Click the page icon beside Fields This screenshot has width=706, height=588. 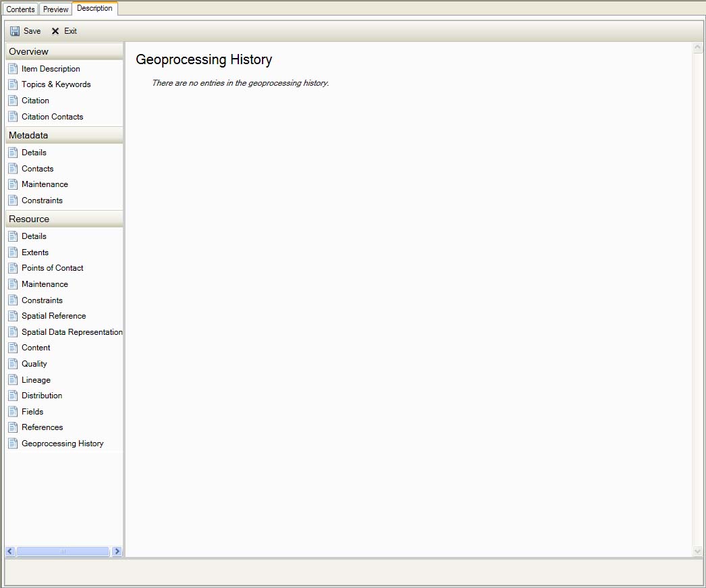[x=13, y=412]
